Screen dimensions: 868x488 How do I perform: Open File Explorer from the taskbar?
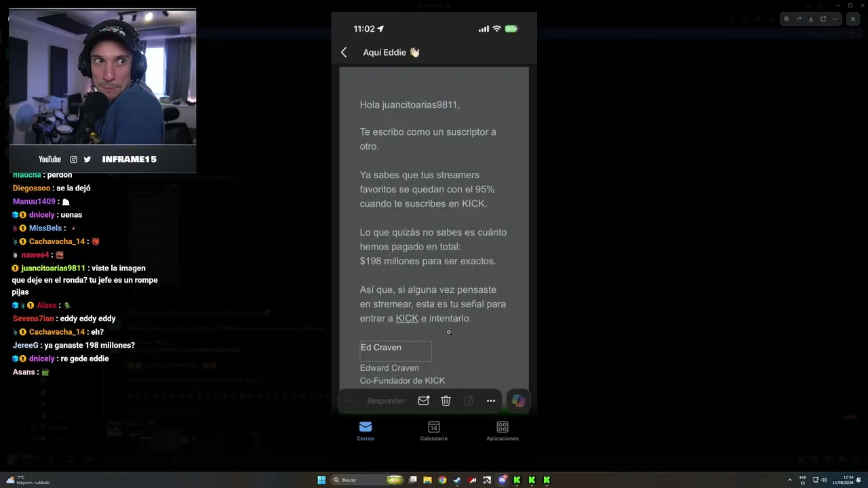click(427, 480)
